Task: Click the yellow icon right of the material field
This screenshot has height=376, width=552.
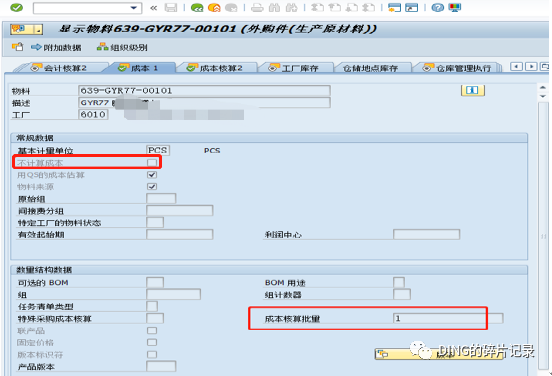Action: [x=473, y=90]
